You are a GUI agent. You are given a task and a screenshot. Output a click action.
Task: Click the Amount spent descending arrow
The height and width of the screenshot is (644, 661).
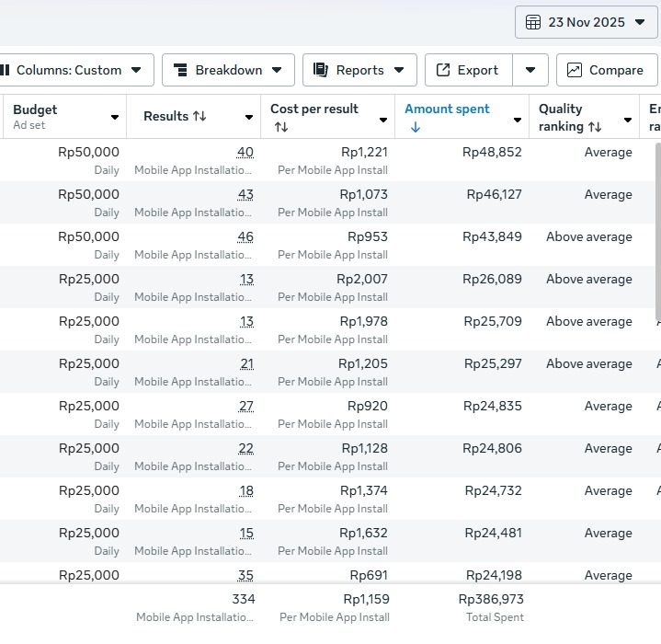click(x=416, y=127)
